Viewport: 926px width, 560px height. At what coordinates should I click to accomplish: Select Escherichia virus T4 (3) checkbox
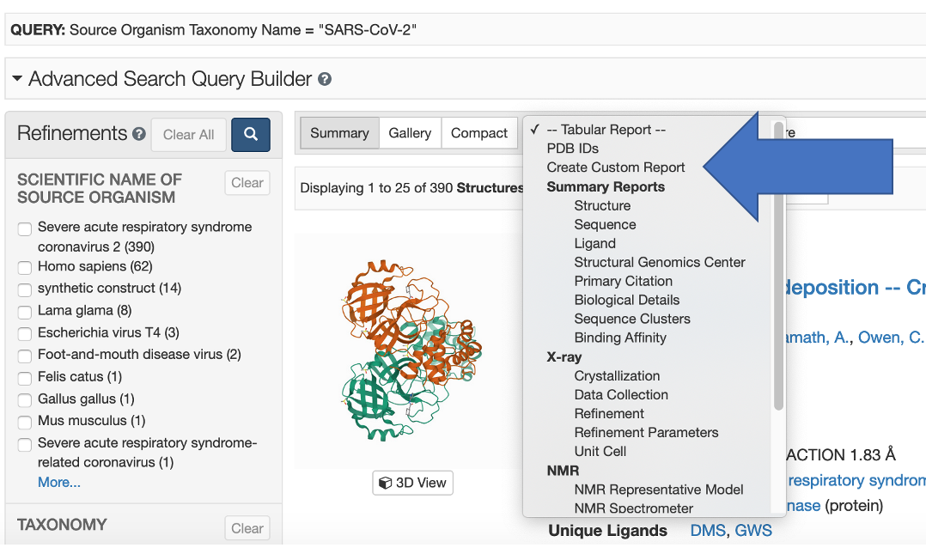click(x=25, y=333)
